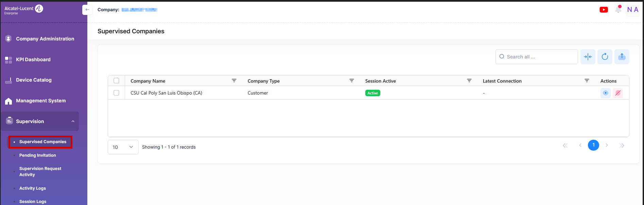Toggle select-all checkbox in table header
The height and width of the screenshot is (205, 644).
[x=116, y=81]
